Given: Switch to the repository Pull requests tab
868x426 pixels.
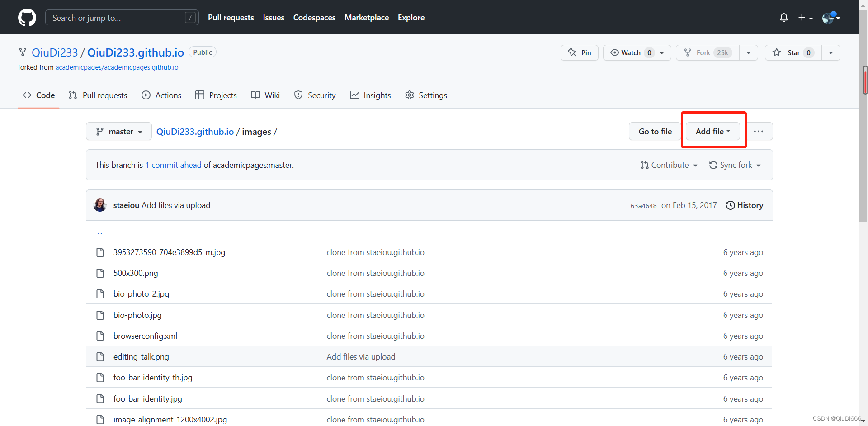Looking at the screenshot, I should (x=98, y=95).
